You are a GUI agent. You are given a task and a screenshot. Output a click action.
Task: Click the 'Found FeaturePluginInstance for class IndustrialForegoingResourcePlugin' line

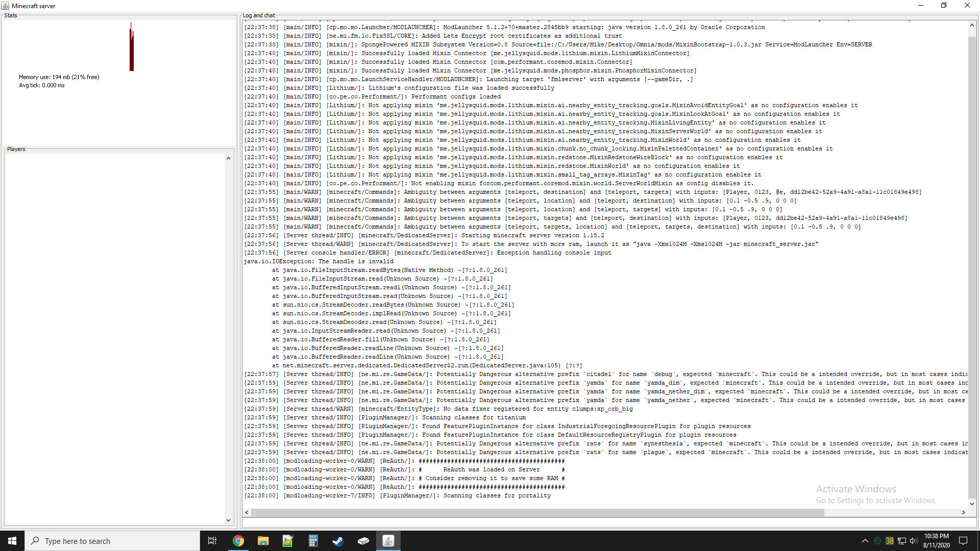pyautogui.click(x=498, y=426)
